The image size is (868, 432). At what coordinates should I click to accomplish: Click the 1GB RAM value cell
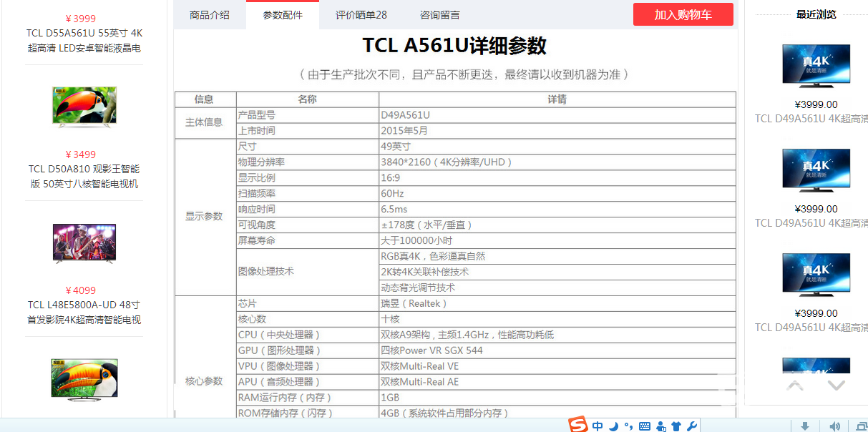click(x=557, y=398)
